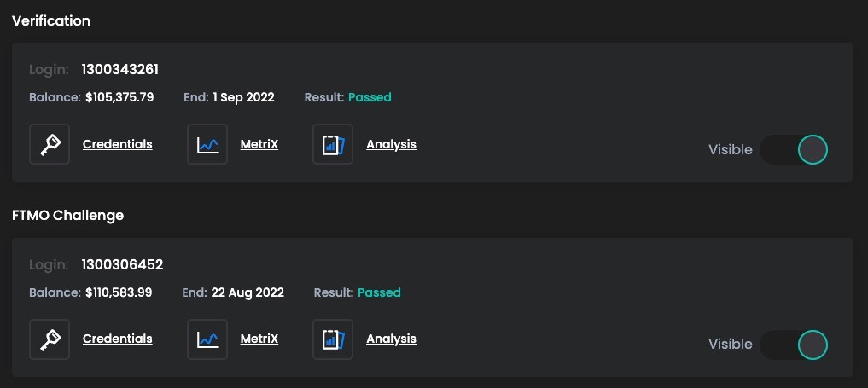Image resolution: width=868 pixels, height=388 pixels.
Task: Click the $105,375.79 balance value
Action: pyautogui.click(x=119, y=97)
